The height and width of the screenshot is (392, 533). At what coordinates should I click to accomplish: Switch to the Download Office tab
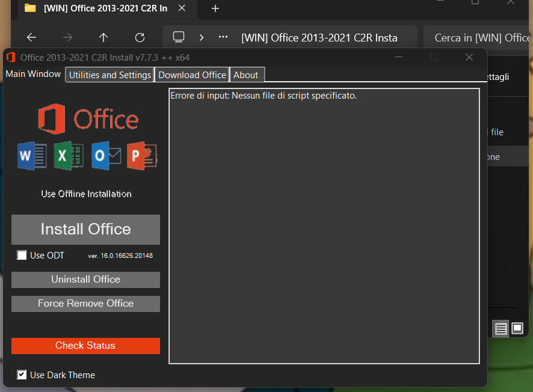pyautogui.click(x=192, y=75)
